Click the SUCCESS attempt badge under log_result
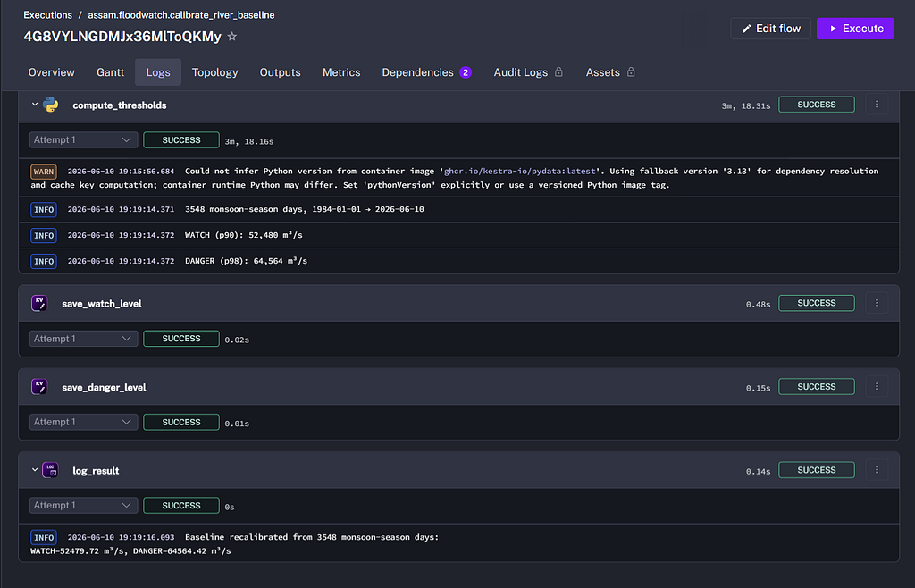 pos(181,505)
